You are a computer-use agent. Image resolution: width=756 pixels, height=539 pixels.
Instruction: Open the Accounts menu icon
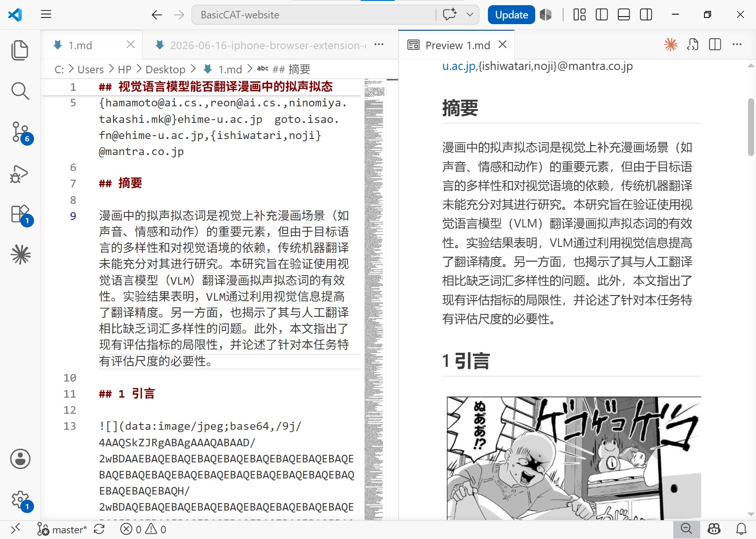[x=20, y=459]
